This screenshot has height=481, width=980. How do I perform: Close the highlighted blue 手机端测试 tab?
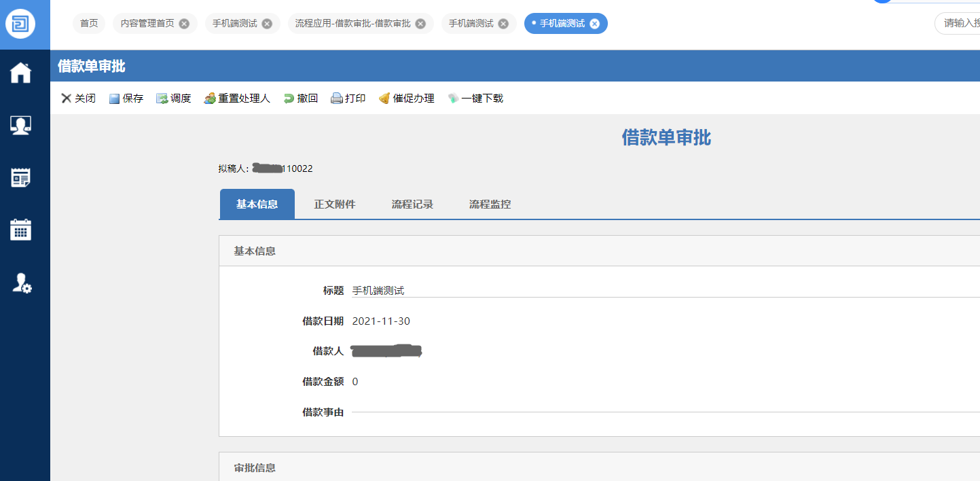(x=594, y=24)
